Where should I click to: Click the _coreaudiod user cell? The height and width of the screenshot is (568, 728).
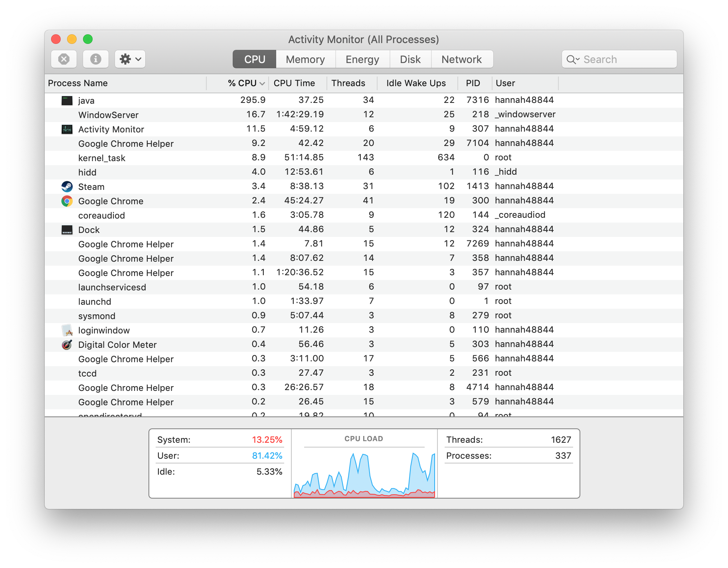click(520, 215)
